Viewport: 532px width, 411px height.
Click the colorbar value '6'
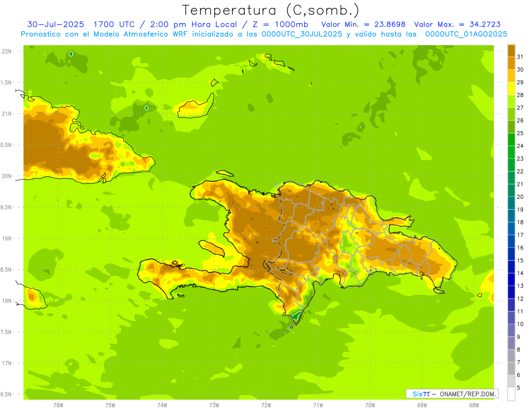[519, 375]
